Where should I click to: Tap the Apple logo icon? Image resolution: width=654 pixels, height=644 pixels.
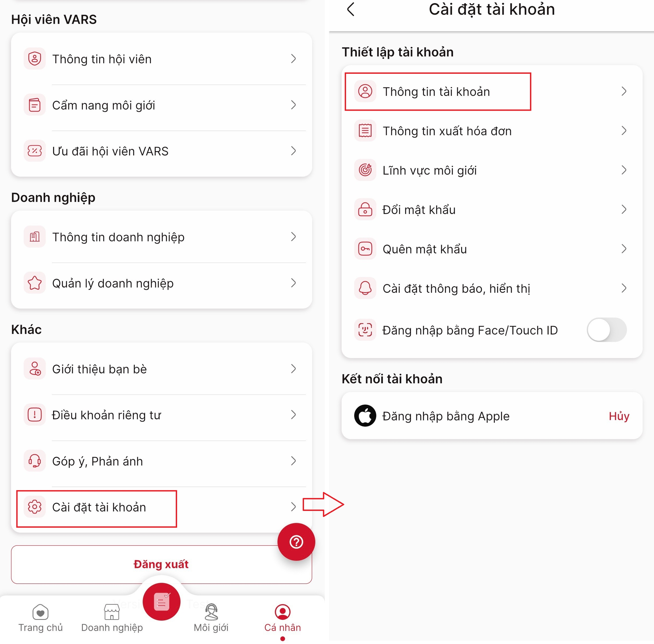point(365,416)
